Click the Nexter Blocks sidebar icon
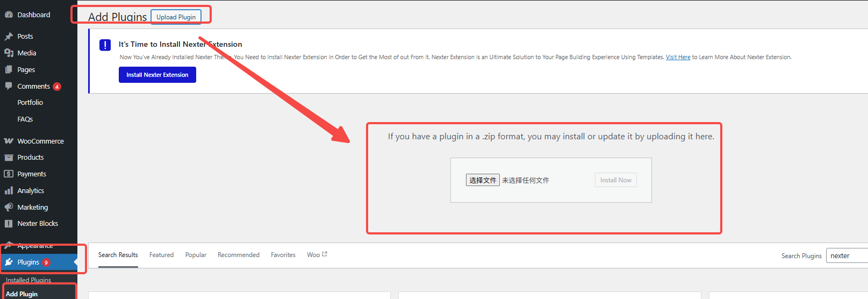 click(x=9, y=224)
